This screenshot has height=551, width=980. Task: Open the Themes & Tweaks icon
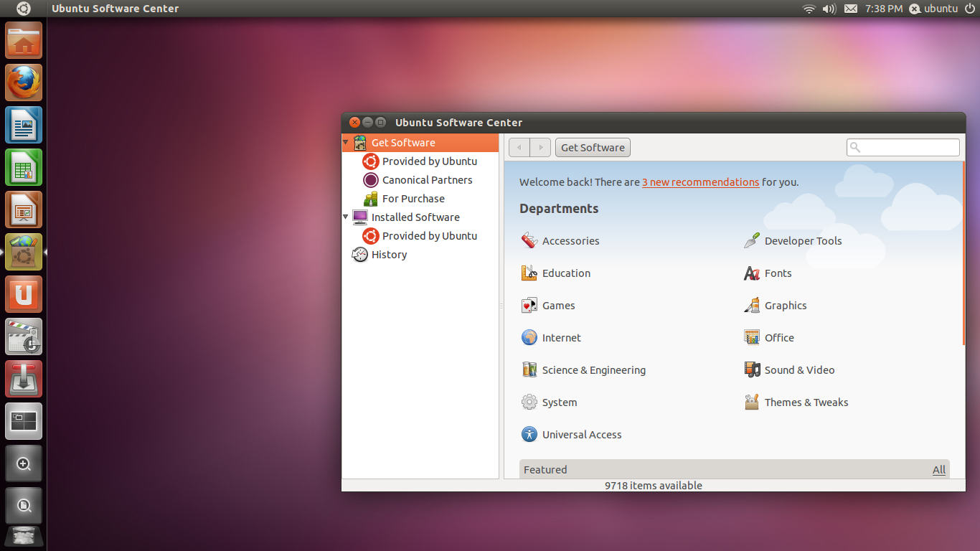coord(752,402)
